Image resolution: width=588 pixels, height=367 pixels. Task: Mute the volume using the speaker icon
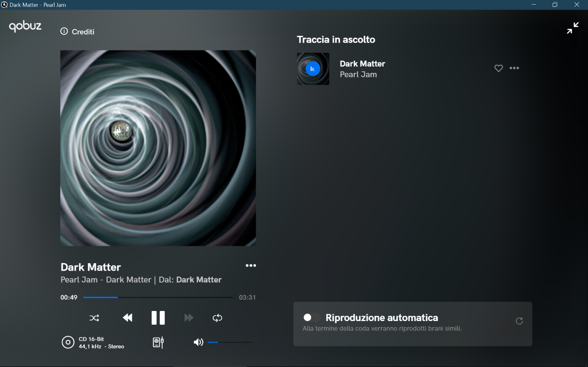tap(198, 342)
